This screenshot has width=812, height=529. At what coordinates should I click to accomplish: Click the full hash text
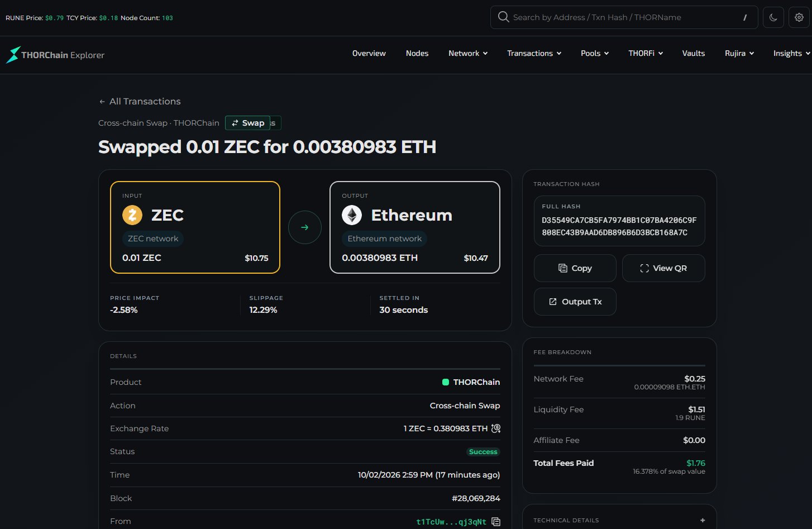pyautogui.click(x=619, y=226)
